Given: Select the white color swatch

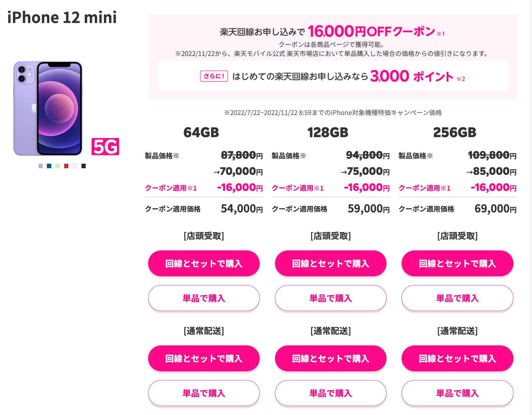Looking at the screenshot, I should pyautogui.click(x=75, y=166).
